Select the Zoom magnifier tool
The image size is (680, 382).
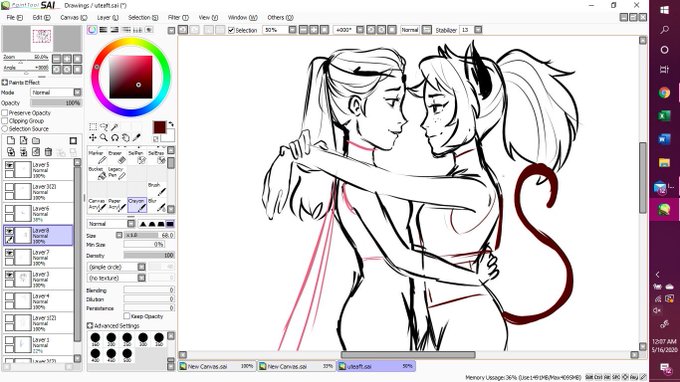(104, 137)
